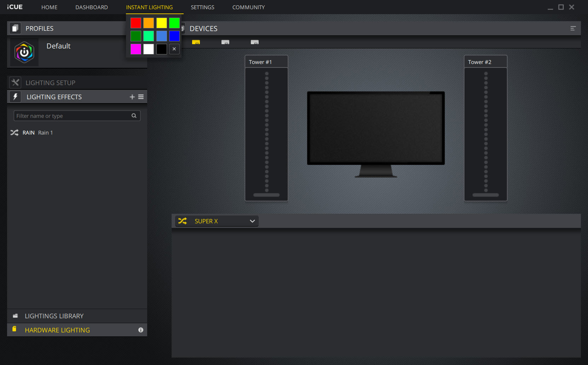Image resolution: width=588 pixels, height=365 pixels.
Task: Select the light cornflower blue swatch
Action: click(x=162, y=36)
